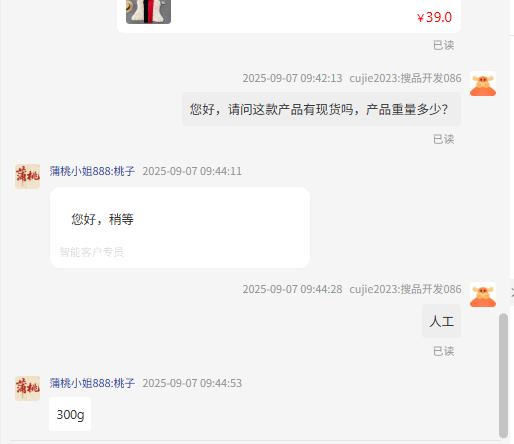Click 蒲桃 seller avatar beside the 09:44:11 message
The height and width of the screenshot is (444, 514).
pyautogui.click(x=27, y=176)
